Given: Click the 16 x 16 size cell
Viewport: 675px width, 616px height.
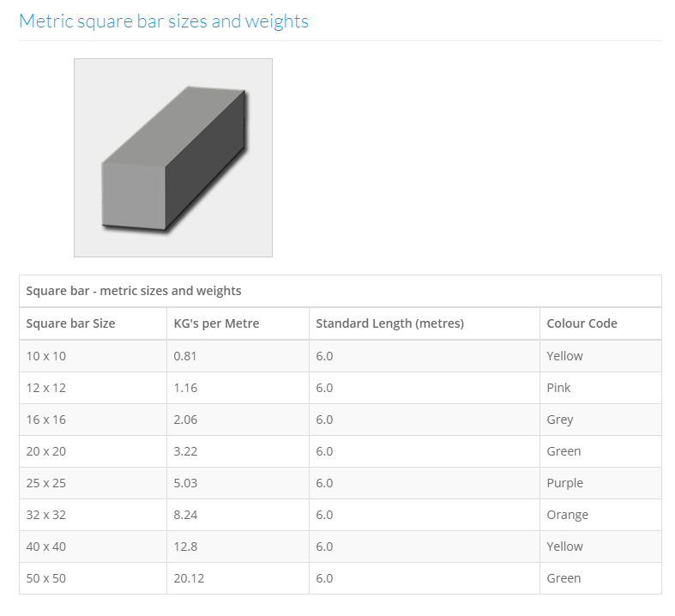Looking at the screenshot, I should click(46, 420).
